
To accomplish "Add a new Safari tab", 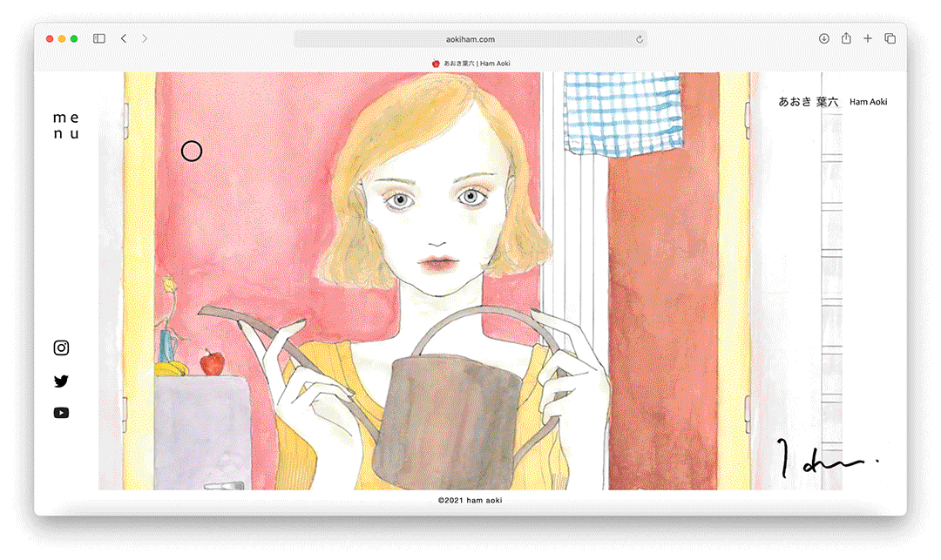I will pos(868,39).
